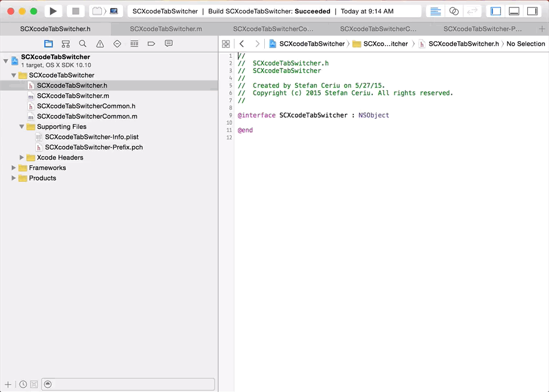
Task: Toggle the Debug area visibility
Action: point(514,11)
